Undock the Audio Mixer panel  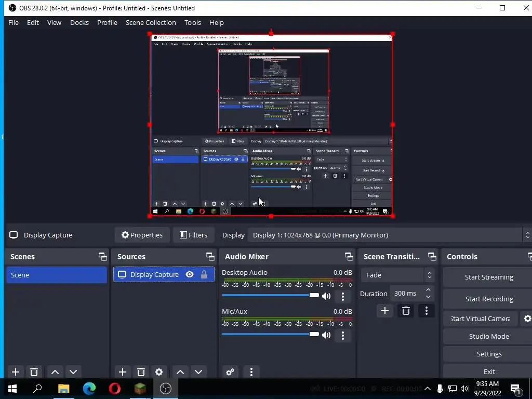349,257
